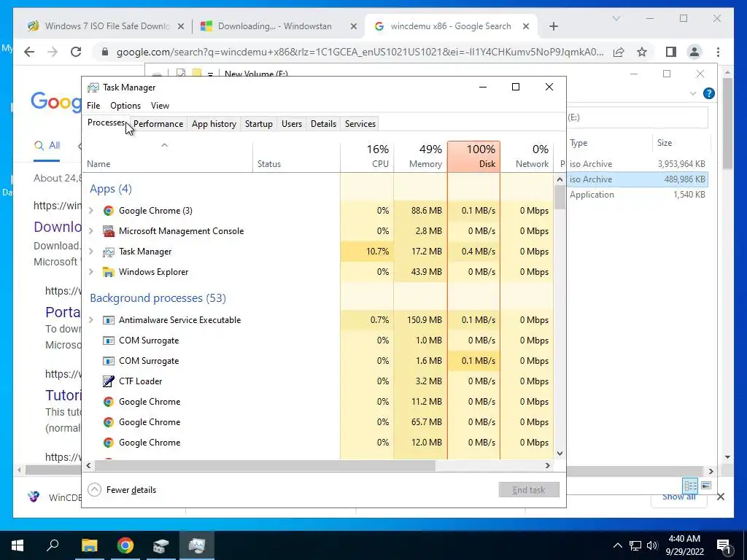Click the Microsoft Management Console icon

(109, 231)
